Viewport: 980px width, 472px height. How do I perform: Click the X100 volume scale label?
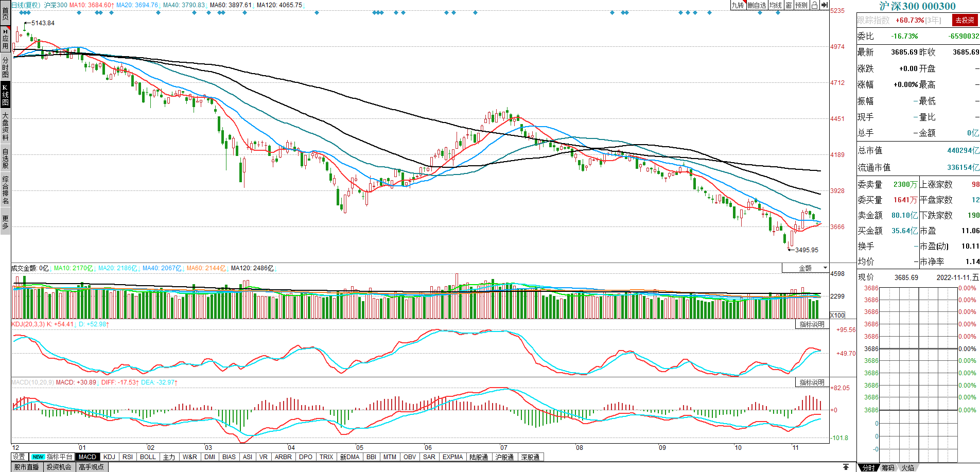[837, 315]
